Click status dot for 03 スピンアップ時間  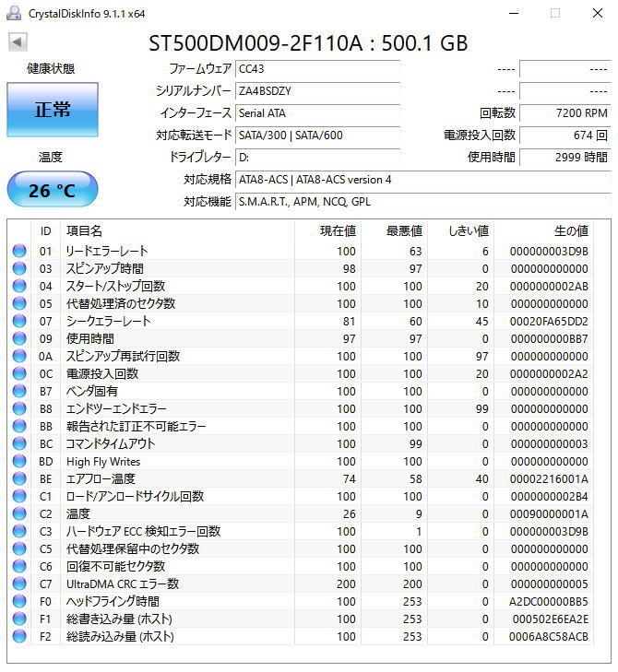tap(19, 268)
